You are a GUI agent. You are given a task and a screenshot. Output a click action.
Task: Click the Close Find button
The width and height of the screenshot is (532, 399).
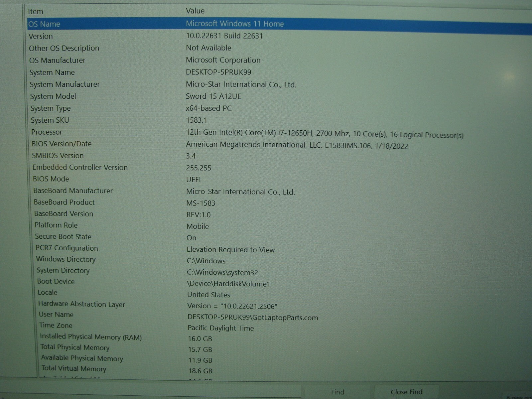click(x=406, y=392)
